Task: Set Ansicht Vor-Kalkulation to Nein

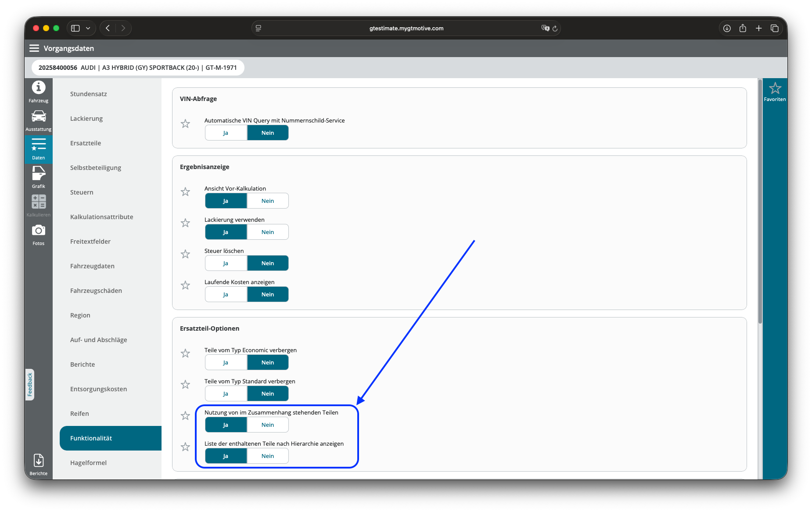Action: pyautogui.click(x=268, y=201)
